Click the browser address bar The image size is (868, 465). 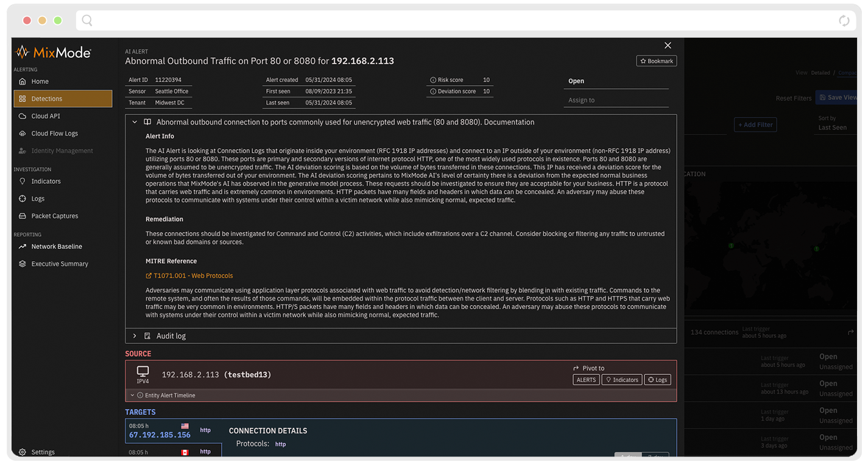(x=466, y=21)
